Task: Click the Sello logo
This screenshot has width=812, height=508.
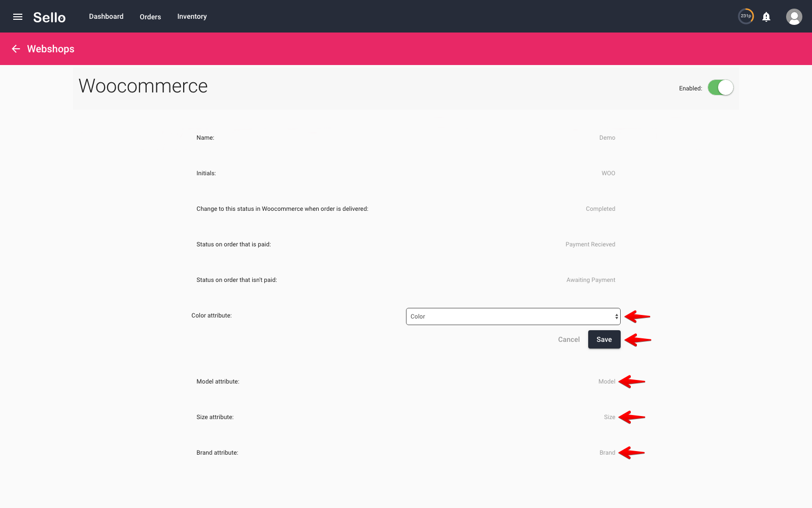Action: click(49, 17)
